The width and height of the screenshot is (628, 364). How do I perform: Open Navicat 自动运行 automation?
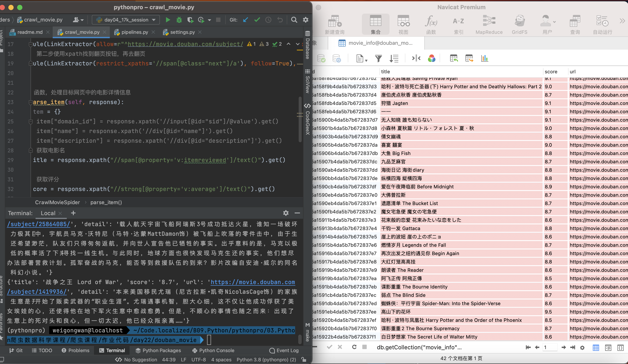click(603, 25)
